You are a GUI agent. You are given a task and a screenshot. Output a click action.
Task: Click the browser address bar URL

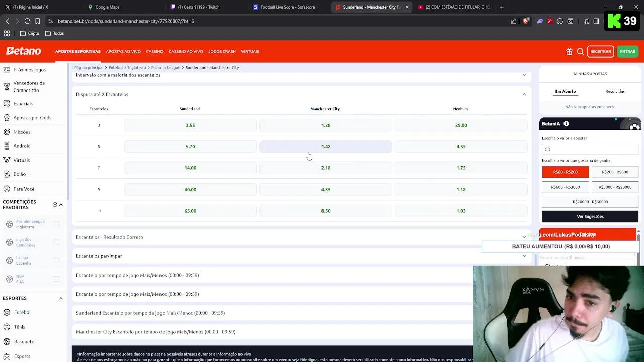pyautogui.click(x=126, y=21)
